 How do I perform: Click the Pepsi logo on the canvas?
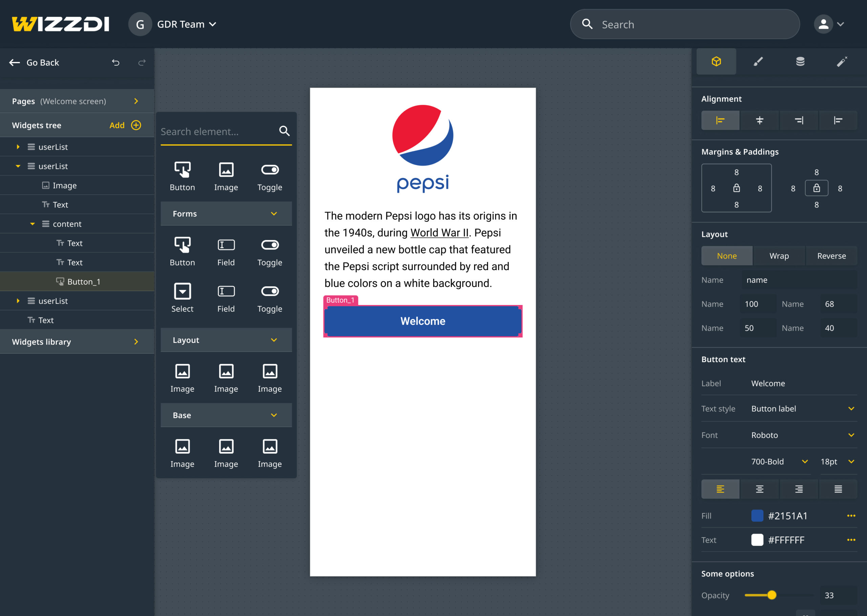423,149
